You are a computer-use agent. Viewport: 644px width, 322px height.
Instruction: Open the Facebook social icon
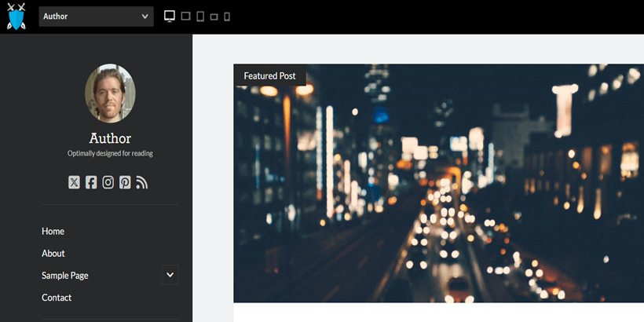point(91,182)
